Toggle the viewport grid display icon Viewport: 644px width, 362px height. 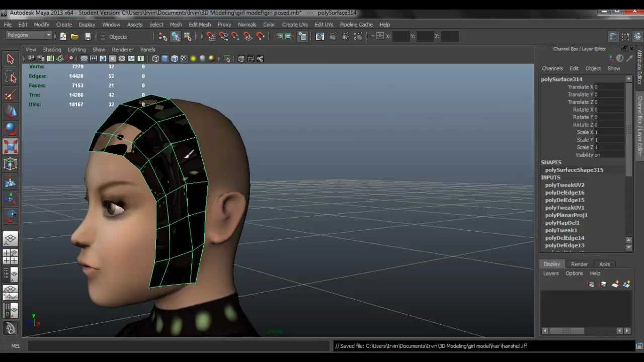pos(84,59)
